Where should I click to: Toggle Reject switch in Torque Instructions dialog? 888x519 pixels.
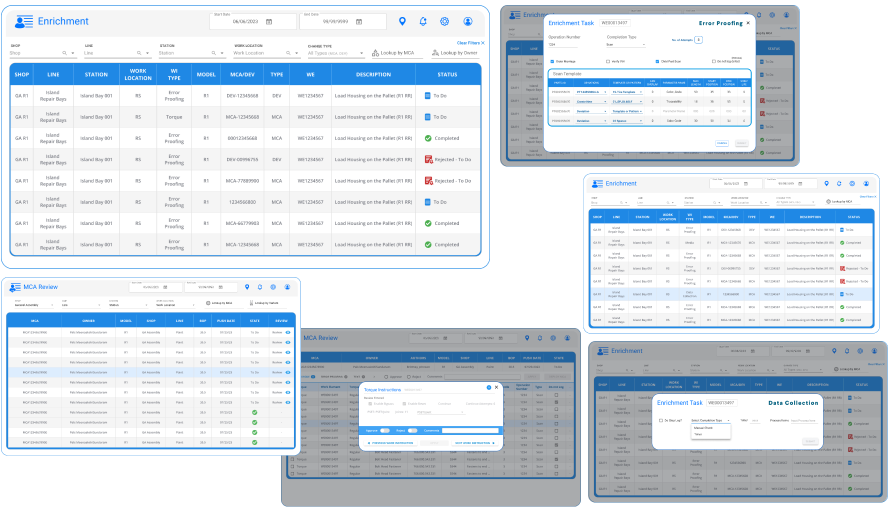(x=412, y=431)
